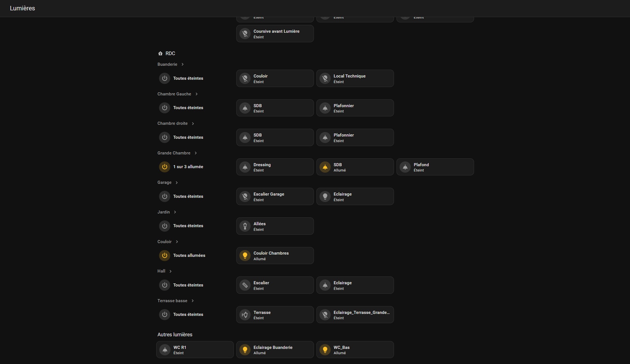Click the Grande Chambre SDB ceiling light icon

point(325,167)
